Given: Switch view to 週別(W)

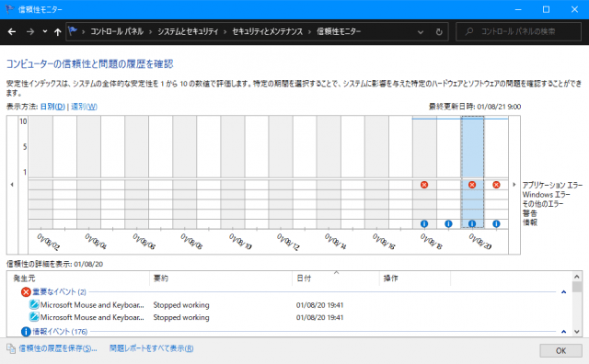Looking at the screenshot, I should pos(84,107).
